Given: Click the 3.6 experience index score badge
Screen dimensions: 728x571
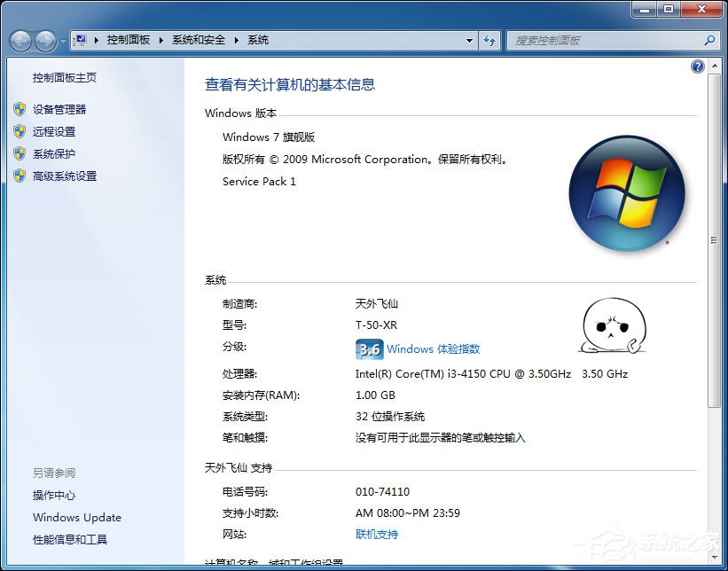Looking at the screenshot, I should click(369, 348).
